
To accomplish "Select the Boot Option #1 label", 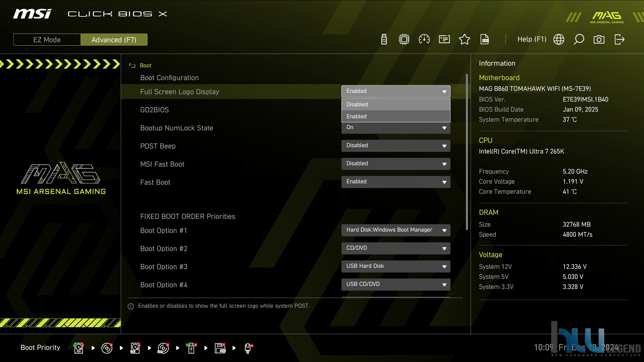I will [x=164, y=231].
